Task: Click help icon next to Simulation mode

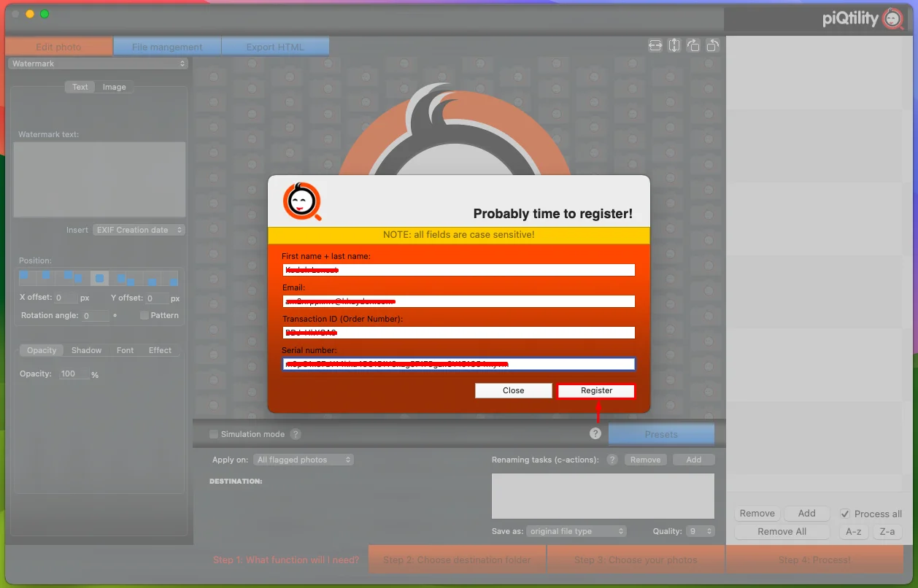Action: pos(296,434)
